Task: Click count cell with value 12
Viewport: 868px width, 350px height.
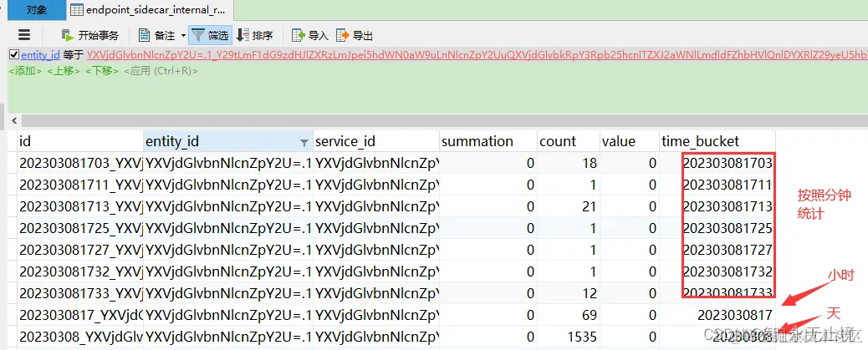Action: 569,293
